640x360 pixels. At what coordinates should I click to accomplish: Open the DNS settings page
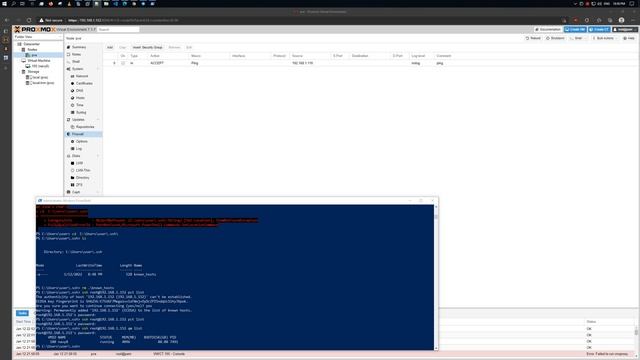pos(80,91)
